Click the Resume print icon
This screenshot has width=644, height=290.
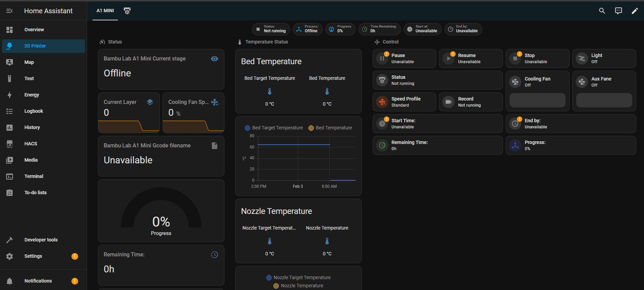coord(448,58)
